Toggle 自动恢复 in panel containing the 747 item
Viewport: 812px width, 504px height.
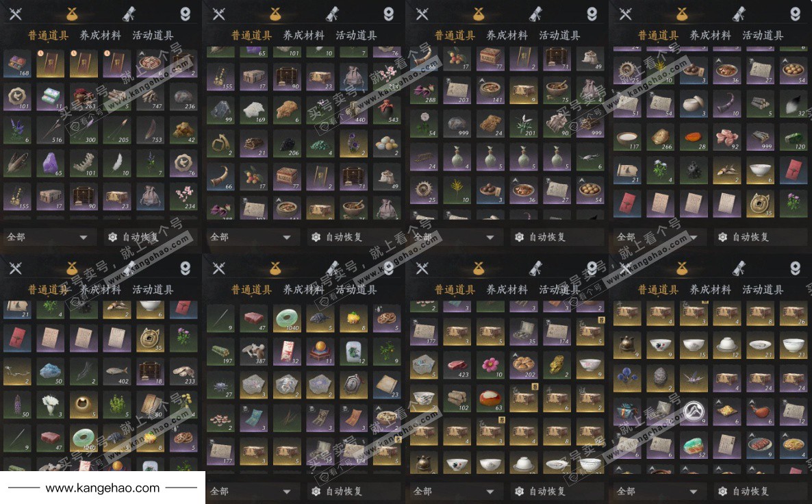click(132, 237)
